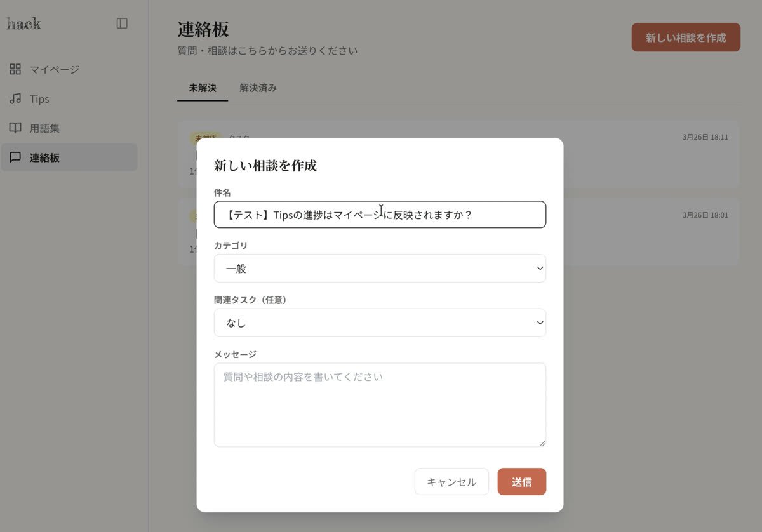Click the 連絡板 page heading

click(203, 29)
